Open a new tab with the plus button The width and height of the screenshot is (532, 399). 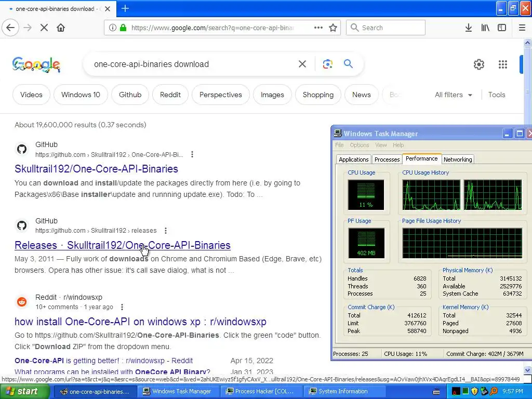125,8
